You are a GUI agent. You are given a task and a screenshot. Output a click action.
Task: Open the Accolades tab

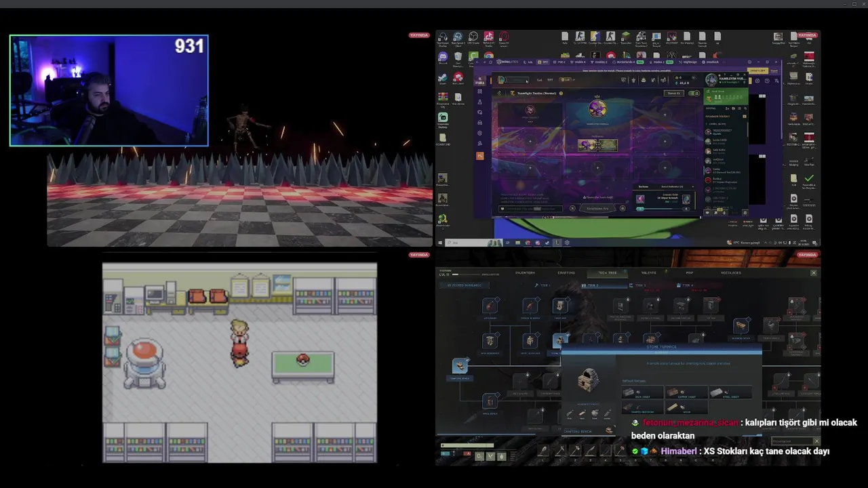731,273
